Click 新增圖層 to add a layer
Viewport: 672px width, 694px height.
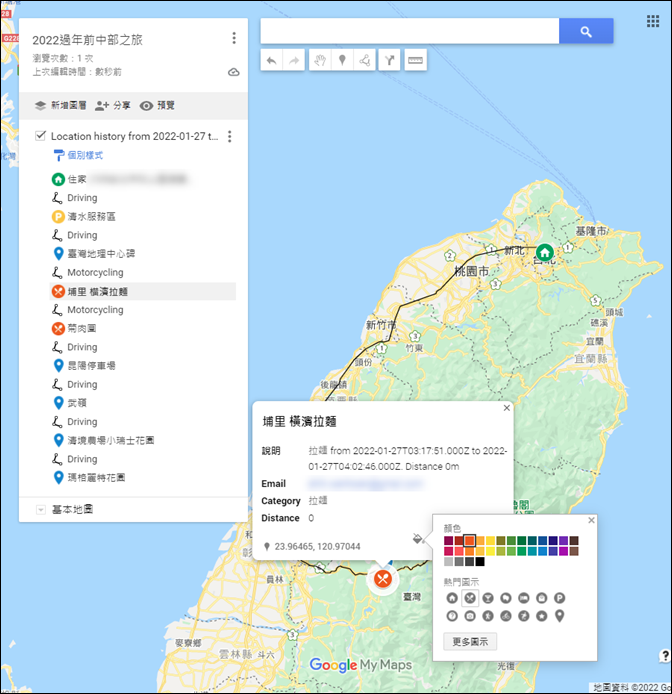point(60,105)
